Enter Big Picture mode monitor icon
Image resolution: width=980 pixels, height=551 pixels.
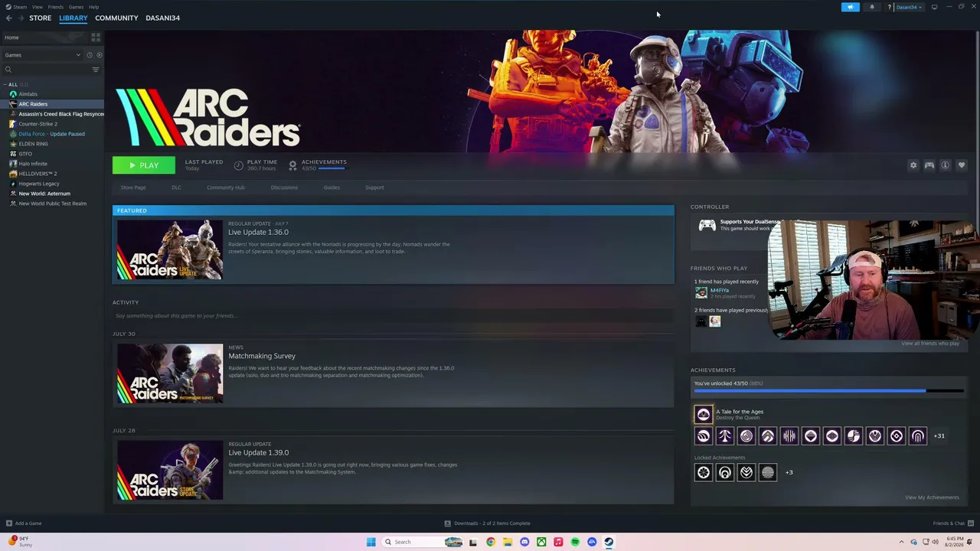coord(934,7)
